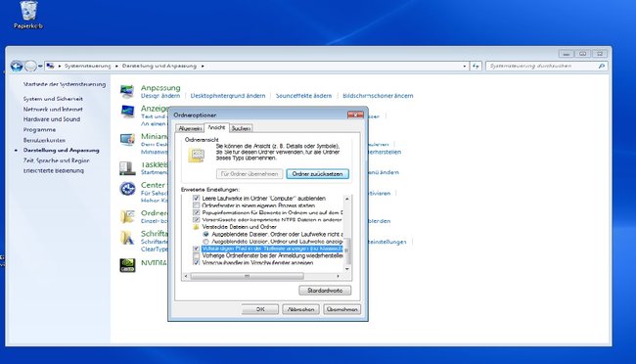Click Versteckte Dateien und Ordner folder icon
The image size is (636, 364).
196,227
